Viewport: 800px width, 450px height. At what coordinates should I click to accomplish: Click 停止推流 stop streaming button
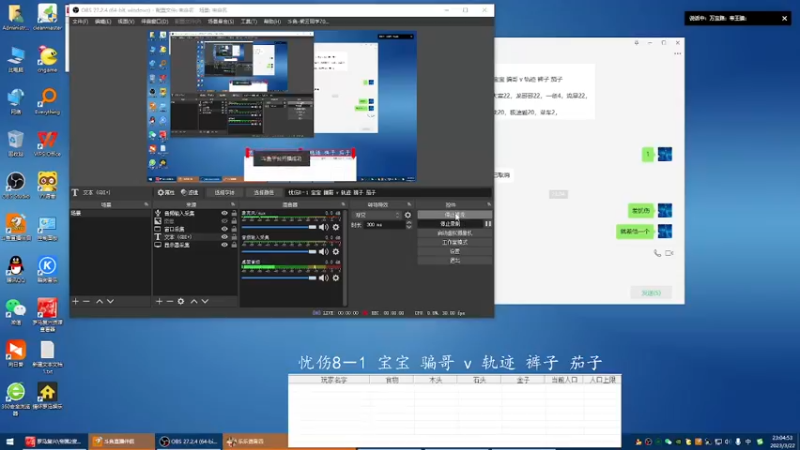click(455, 215)
